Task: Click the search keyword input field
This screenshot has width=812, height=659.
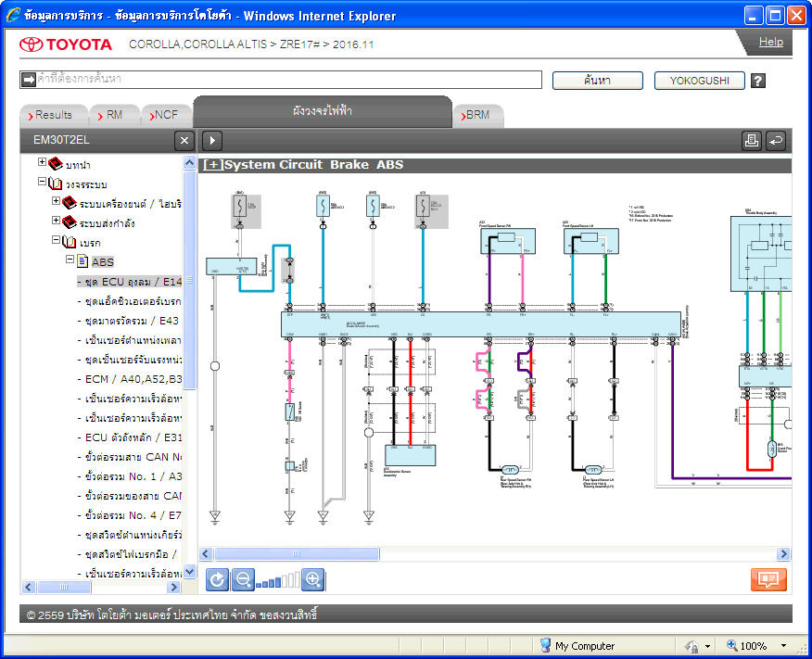Action: pos(289,79)
